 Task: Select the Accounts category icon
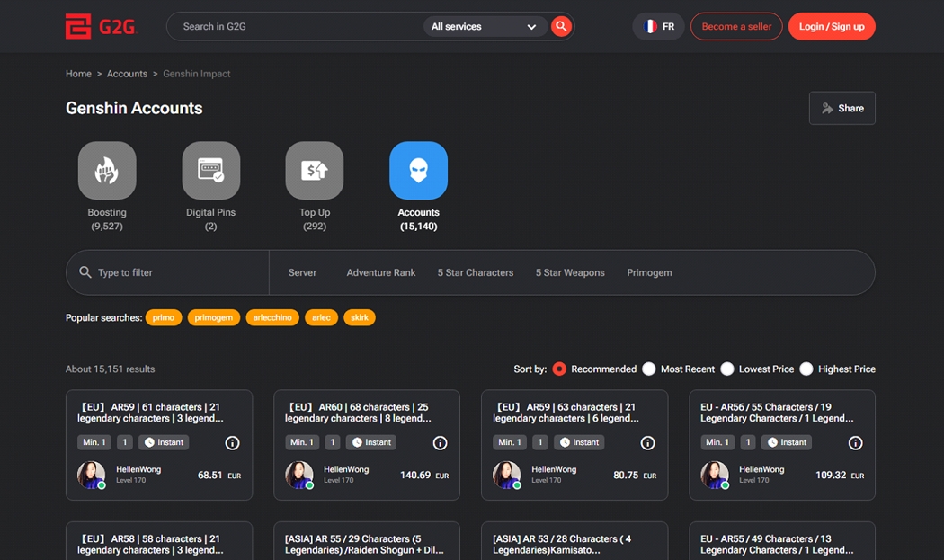[418, 171]
